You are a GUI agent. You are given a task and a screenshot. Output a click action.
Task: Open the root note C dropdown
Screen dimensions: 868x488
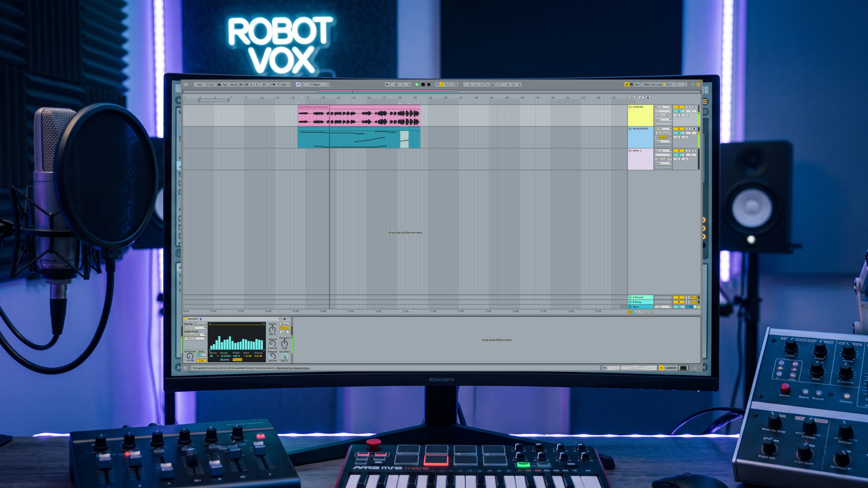point(305,84)
